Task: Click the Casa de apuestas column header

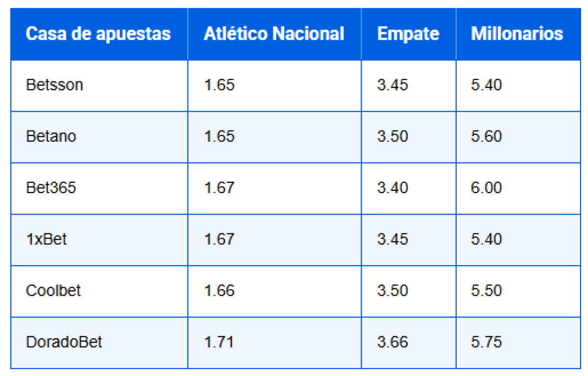Action: 98,34
